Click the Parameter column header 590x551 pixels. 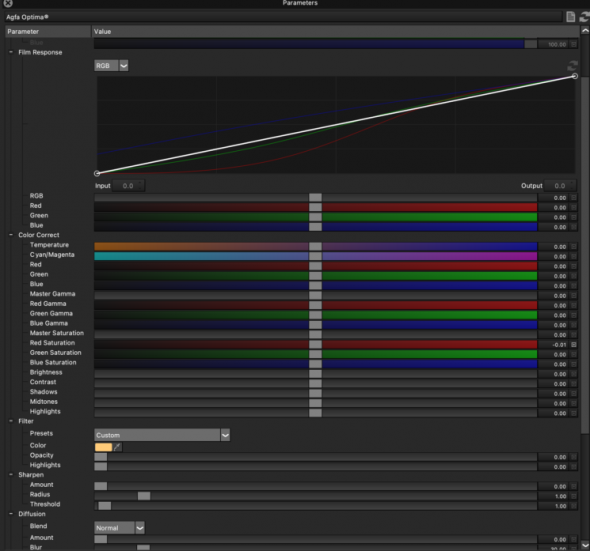tap(48, 31)
